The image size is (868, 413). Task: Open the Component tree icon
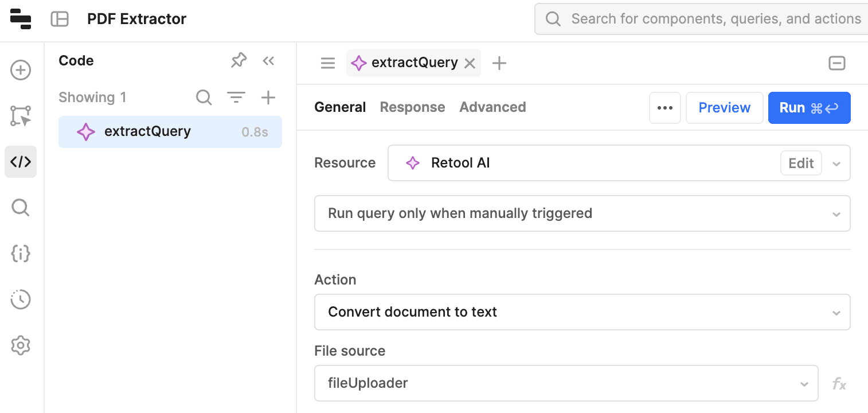click(x=21, y=116)
